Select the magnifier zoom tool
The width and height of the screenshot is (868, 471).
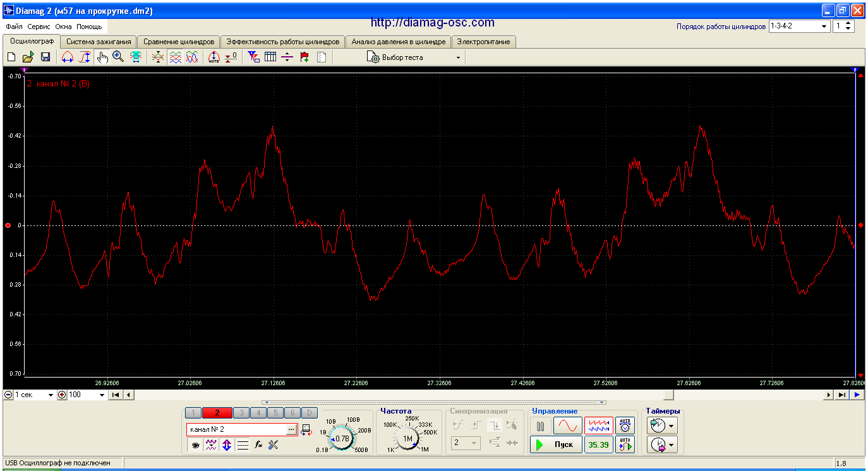coord(118,57)
